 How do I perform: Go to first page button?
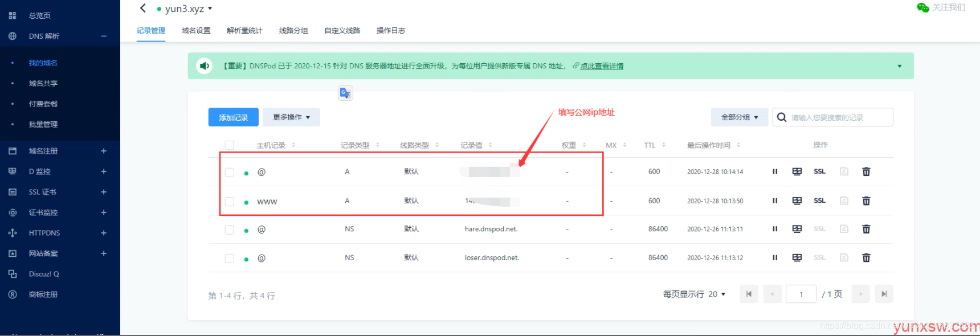[x=749, y=294]
